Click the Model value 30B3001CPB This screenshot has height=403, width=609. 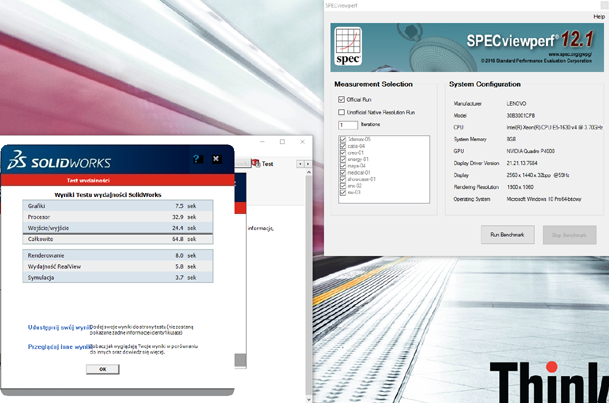click(x=520, y=115)
